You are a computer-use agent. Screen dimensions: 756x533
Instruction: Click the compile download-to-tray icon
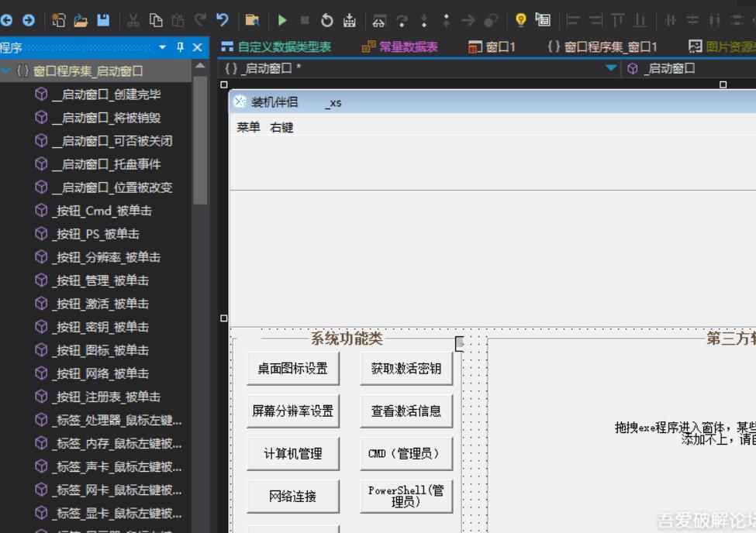350,20
